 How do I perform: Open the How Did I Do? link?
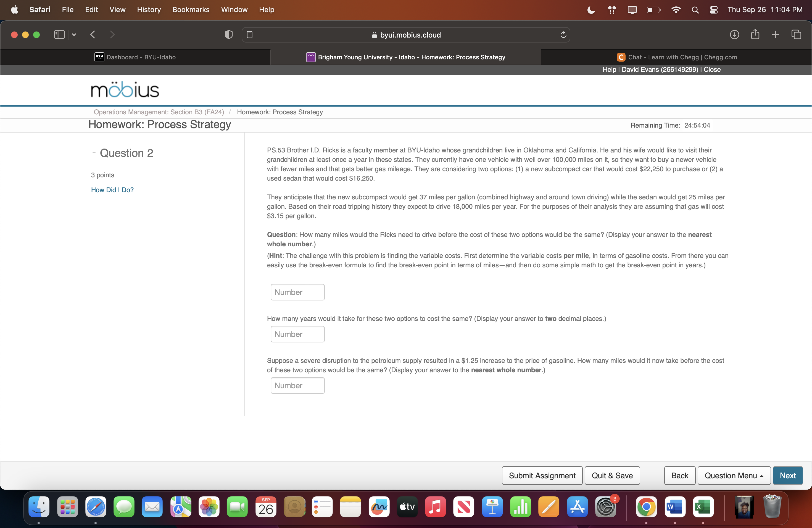(112, 190)
